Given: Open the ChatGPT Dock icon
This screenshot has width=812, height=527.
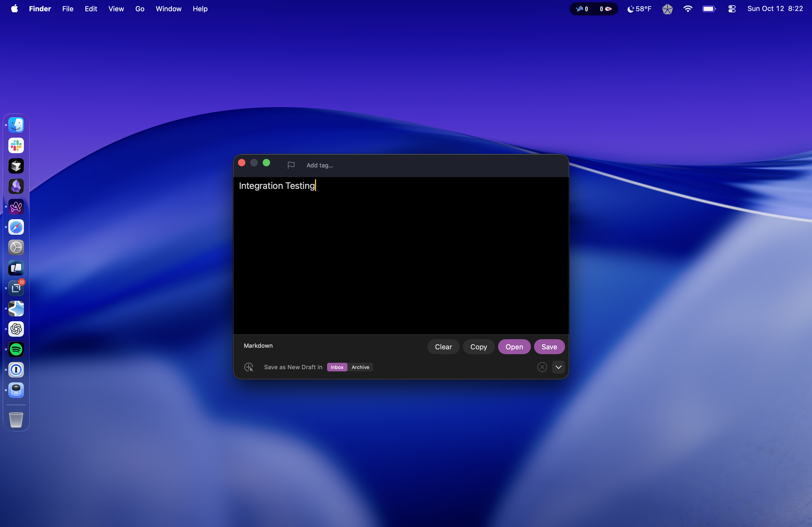Looking at the screenshot, I should tap(16, 329).
